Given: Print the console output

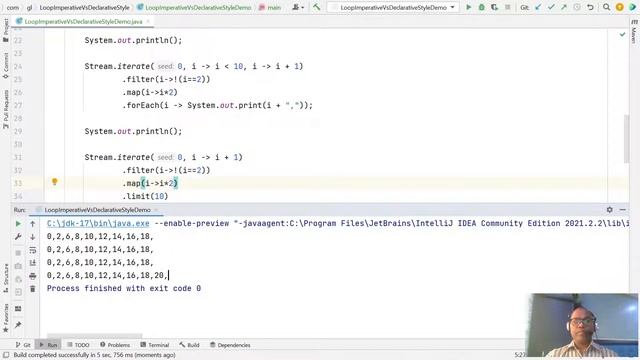Looking at the screenshot, I should click(33, 276).
